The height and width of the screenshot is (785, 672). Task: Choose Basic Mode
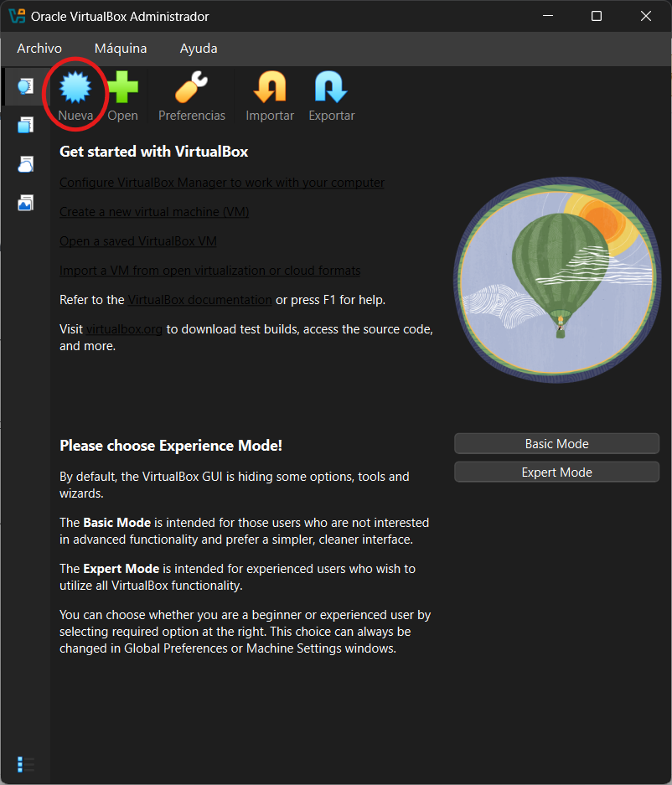(556, 443)
